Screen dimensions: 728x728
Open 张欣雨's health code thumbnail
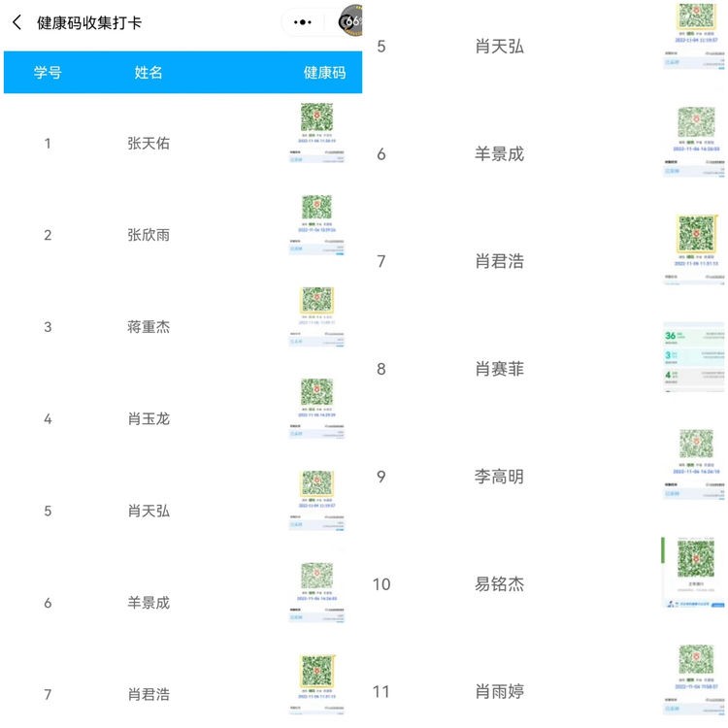coord(317,225)
